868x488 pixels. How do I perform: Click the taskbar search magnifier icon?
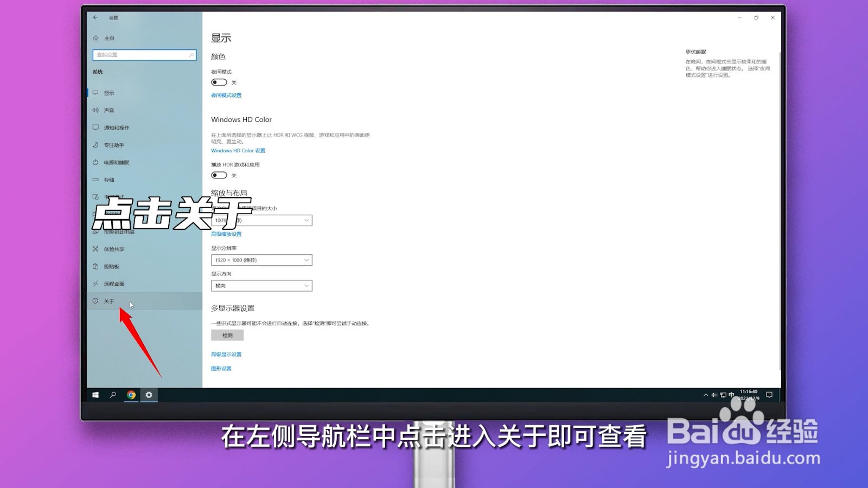[113, 395]
